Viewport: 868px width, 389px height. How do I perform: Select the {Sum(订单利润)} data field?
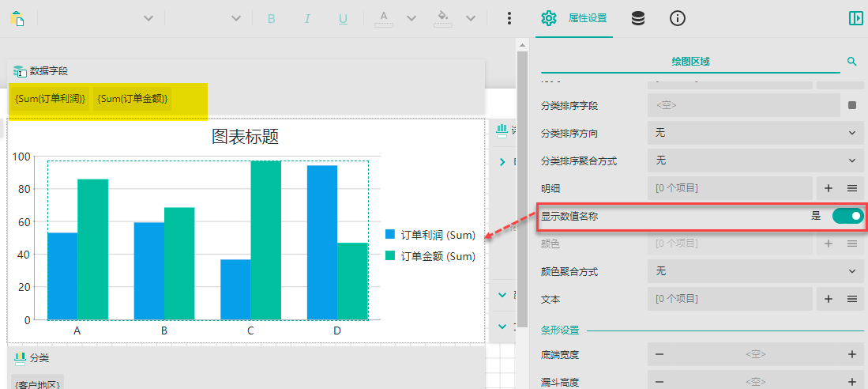(x=51, y=98)
